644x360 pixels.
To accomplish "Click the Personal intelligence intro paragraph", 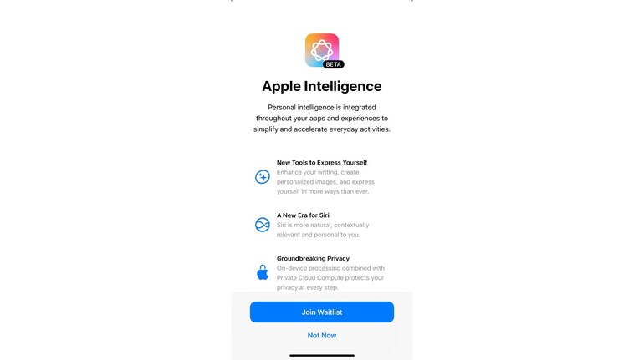I will (322, 118).
